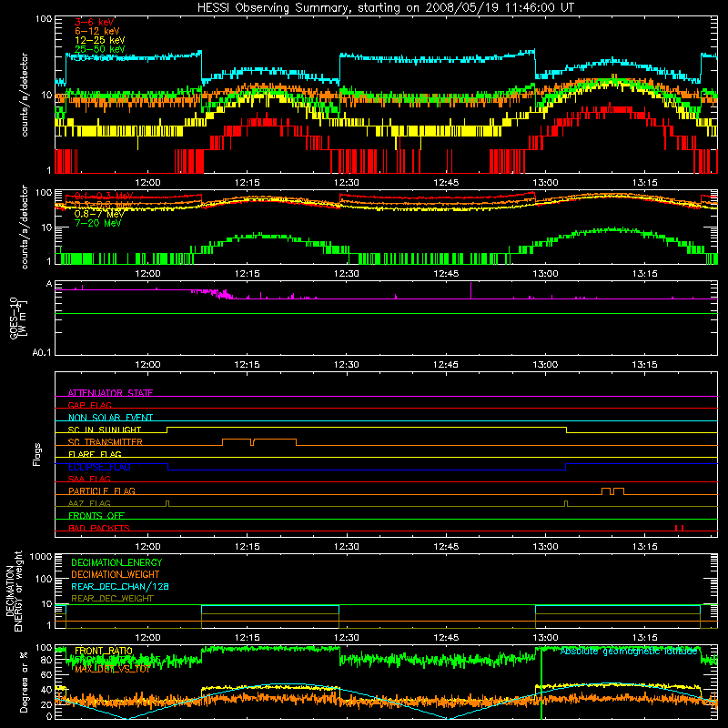
Task: Click the DECIMATION ENERGY or weight axis label
Action: [x=14, y=591]
